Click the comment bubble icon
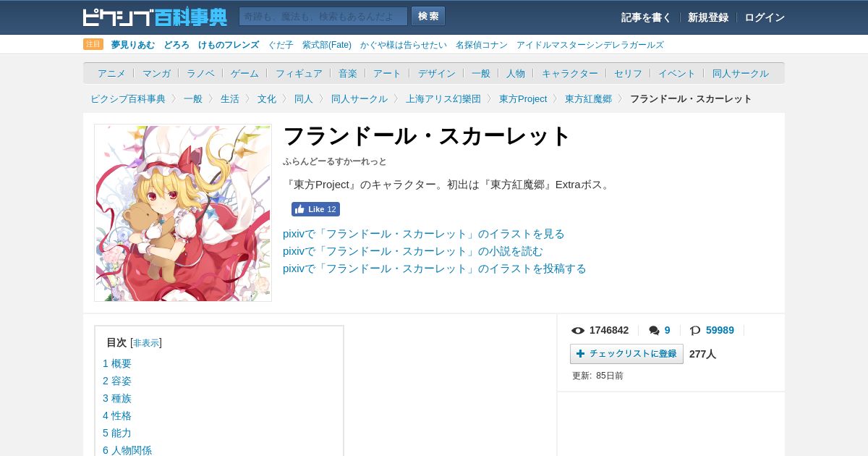This screenshot has height=456, width=868. (x=655, y=331)
